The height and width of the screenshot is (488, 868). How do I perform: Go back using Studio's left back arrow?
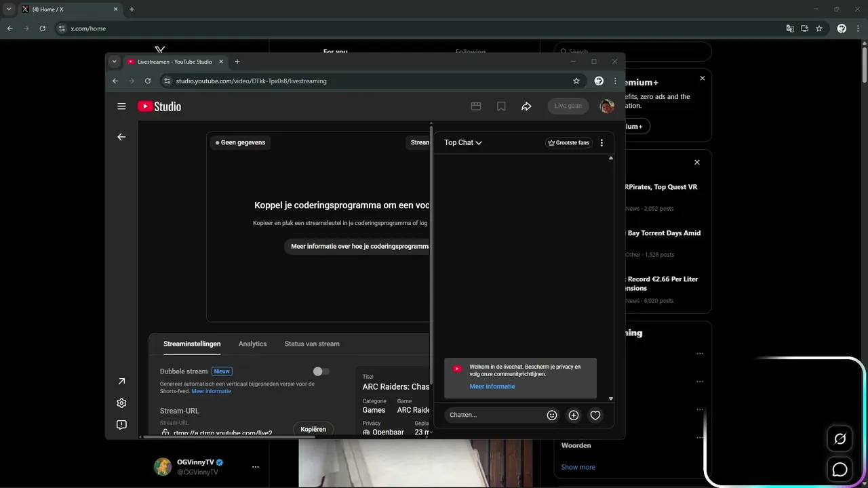121,137
